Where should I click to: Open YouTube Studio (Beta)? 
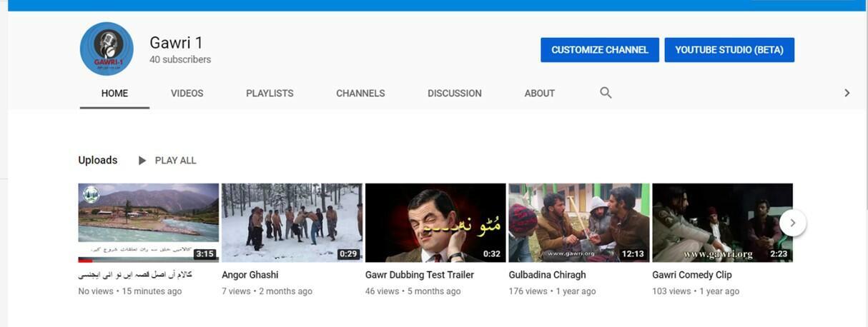pyautogui.click(x=729, y=50)
